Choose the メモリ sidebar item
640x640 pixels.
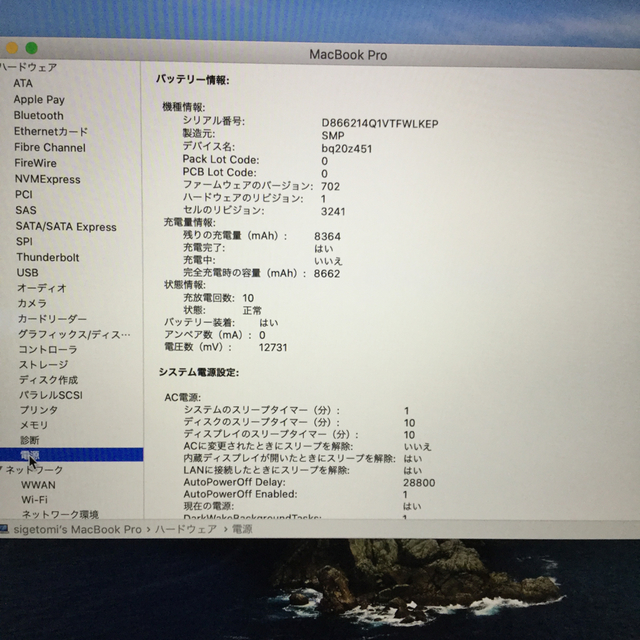click(34, 425)
